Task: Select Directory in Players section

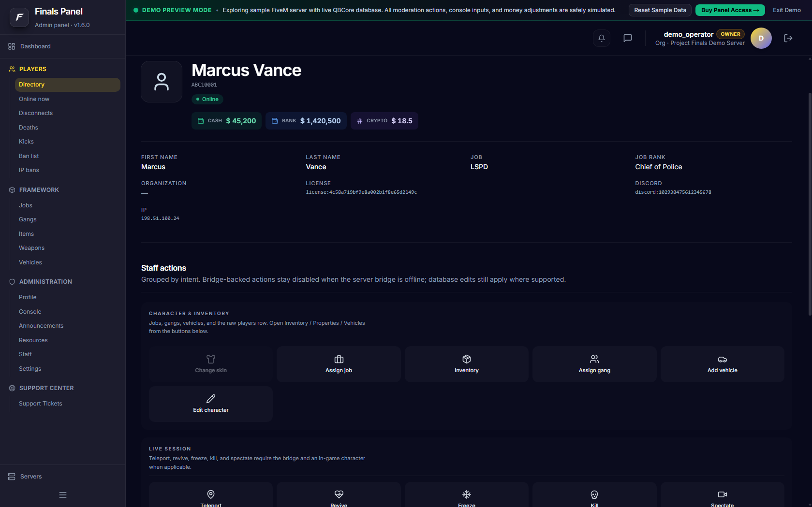Action: tap(68, 85)
